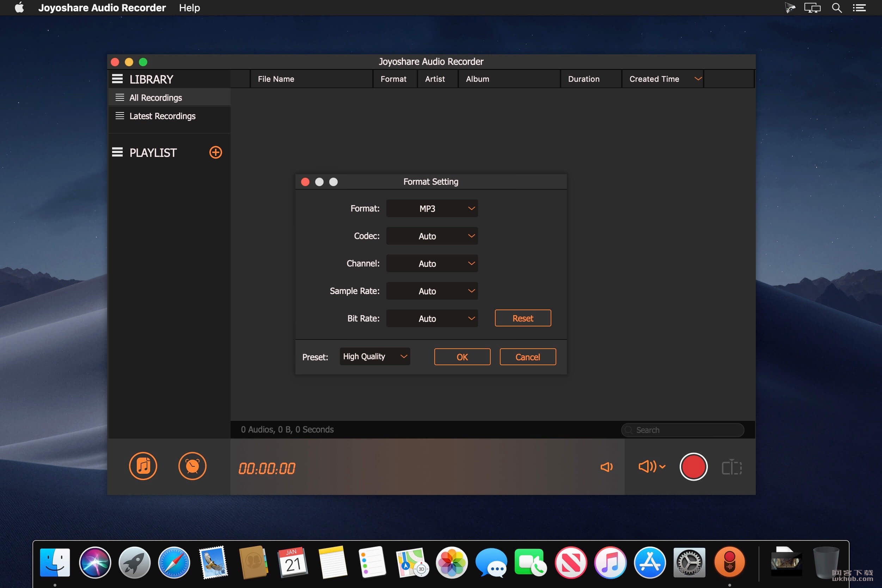The image size is (882, 588).
Task: Launch Siri from the Dock
Action: (x=95, y=562)
